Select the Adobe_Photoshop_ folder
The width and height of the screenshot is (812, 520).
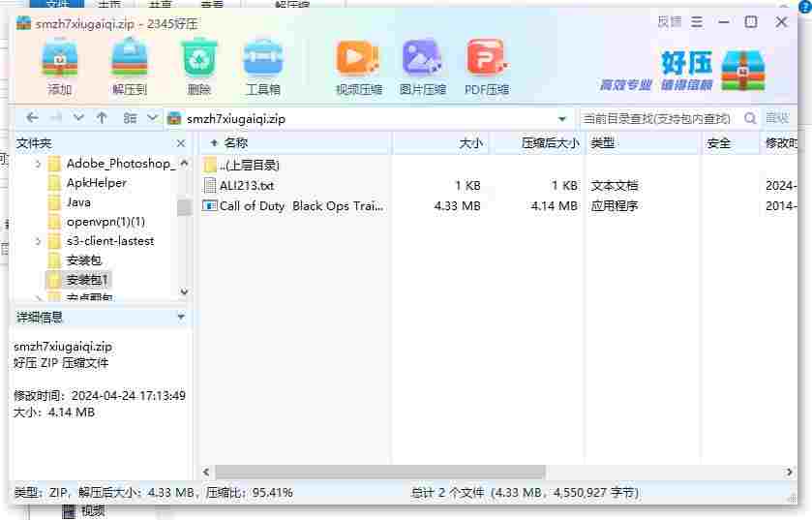point(121,164)
